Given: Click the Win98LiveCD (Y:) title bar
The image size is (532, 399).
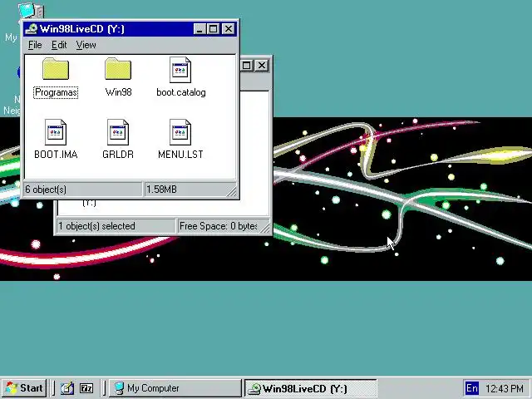Looking at the screenshot, I should point(130,29).
